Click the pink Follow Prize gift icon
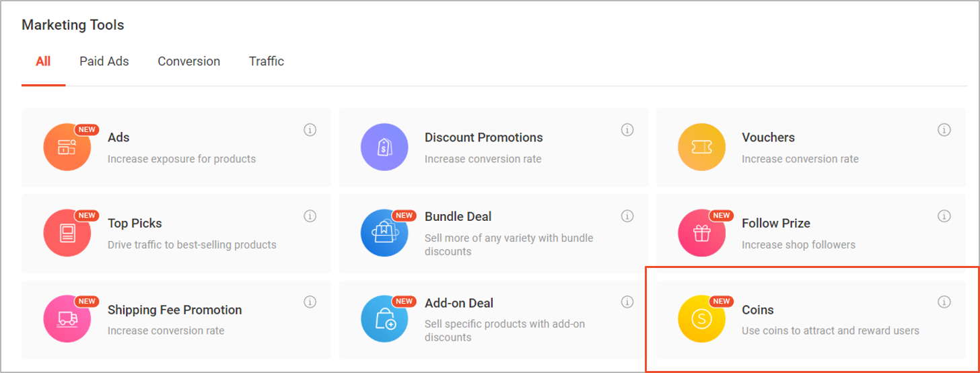Screen dimensions: 980x373 701,233
